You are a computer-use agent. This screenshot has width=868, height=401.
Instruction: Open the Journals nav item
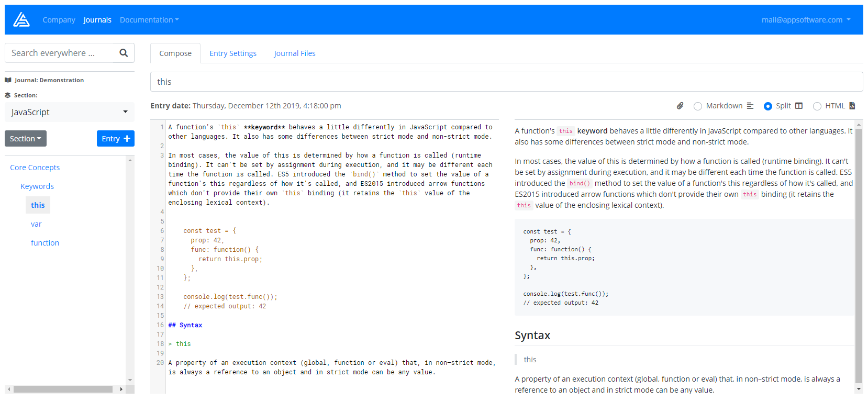[97, 20]
